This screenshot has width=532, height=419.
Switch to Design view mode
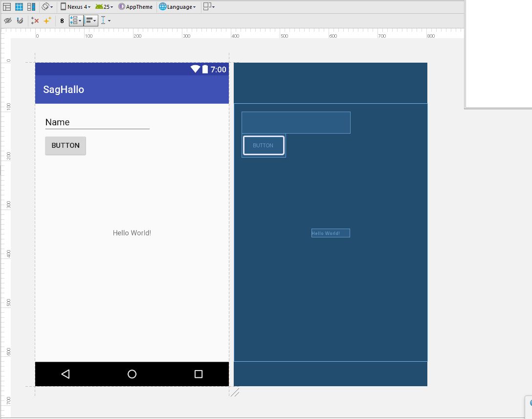[7, 7]
